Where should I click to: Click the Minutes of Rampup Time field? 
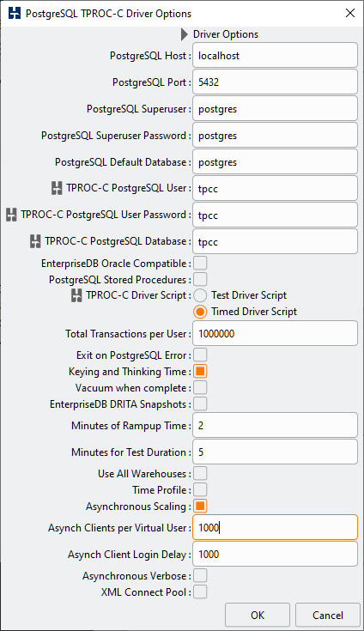(275, 425)
